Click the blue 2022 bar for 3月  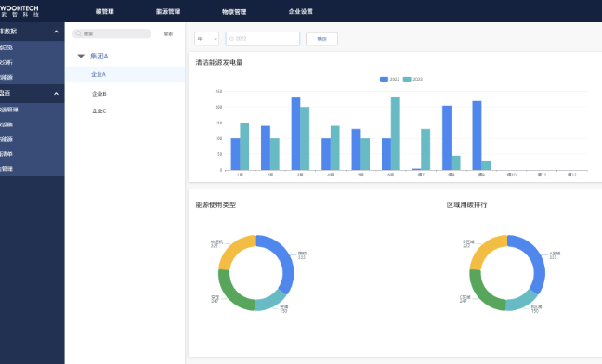coord(295,134)
